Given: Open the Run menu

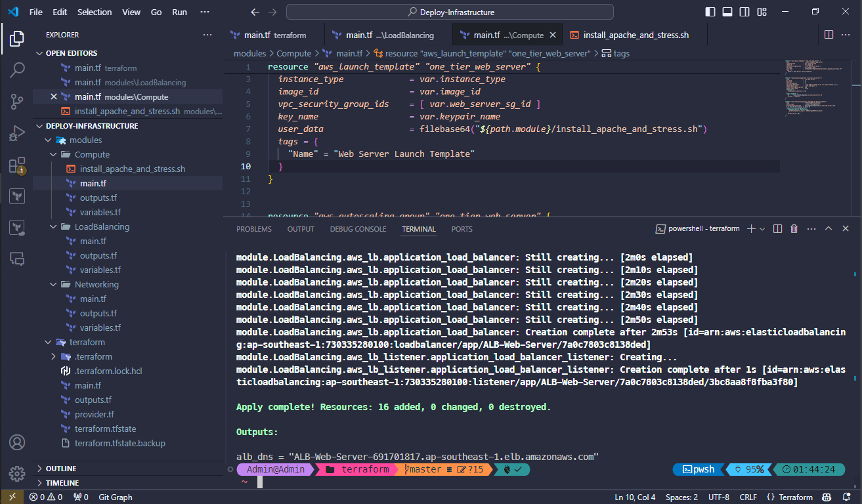Looking at the screenshot, I should [179, 12].
